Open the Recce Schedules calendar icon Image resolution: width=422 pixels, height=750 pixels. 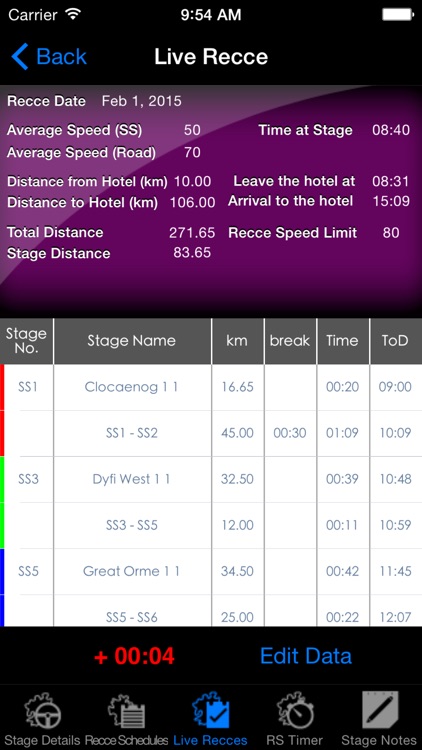tap(127, 712)
